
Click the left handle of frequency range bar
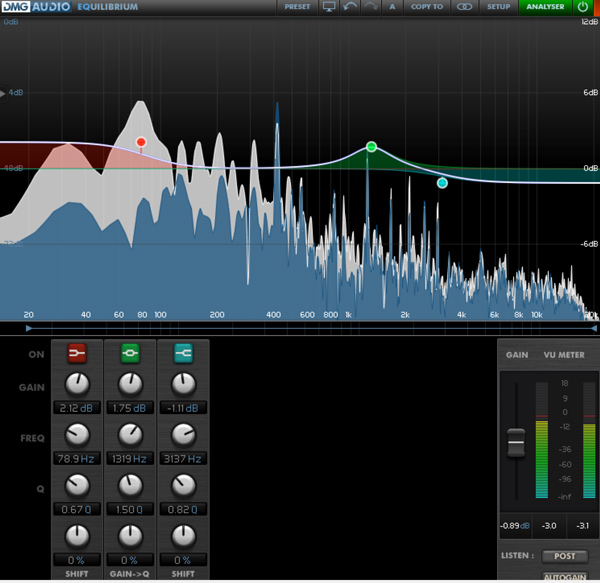(x=29, y=328)
